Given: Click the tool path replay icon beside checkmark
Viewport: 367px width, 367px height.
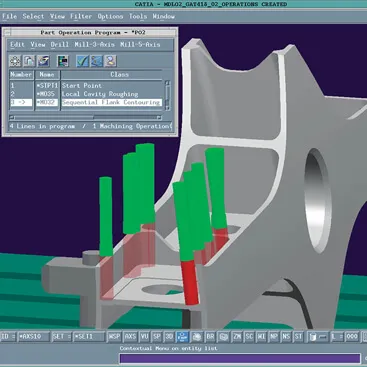Looking at the screenshot, I should 96,61.
